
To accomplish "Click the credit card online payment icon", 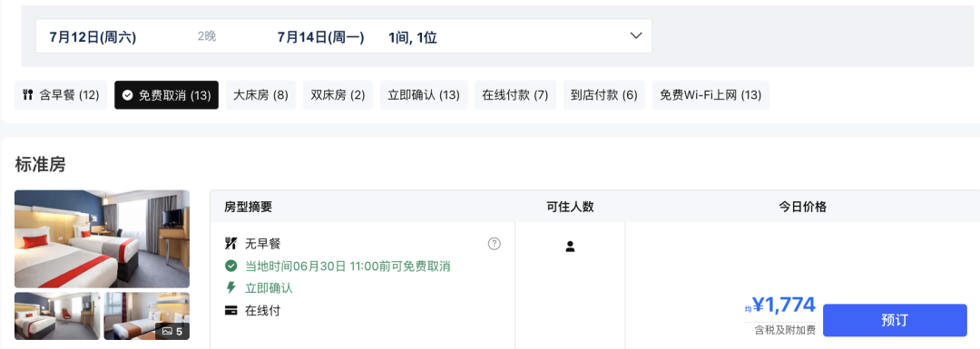I will point(230,310).
